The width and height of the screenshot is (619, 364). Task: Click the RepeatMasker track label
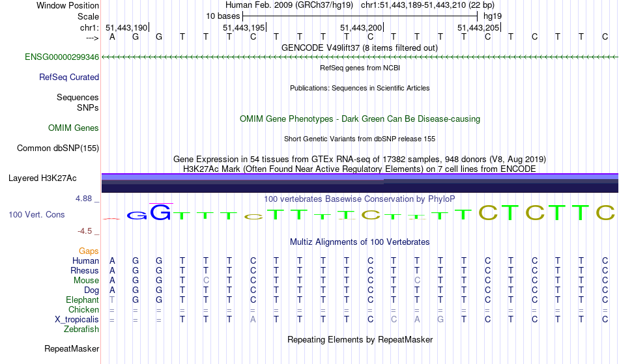pos(72,348)
